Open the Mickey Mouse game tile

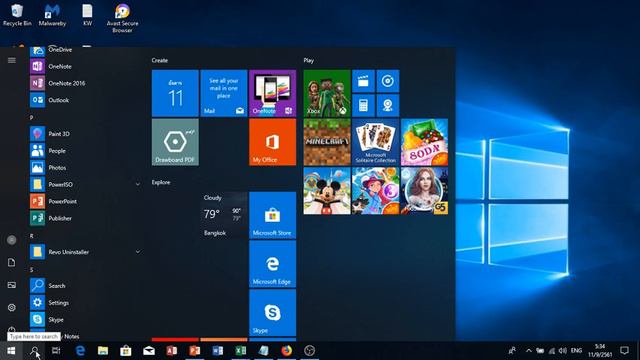tap(327, 191)
